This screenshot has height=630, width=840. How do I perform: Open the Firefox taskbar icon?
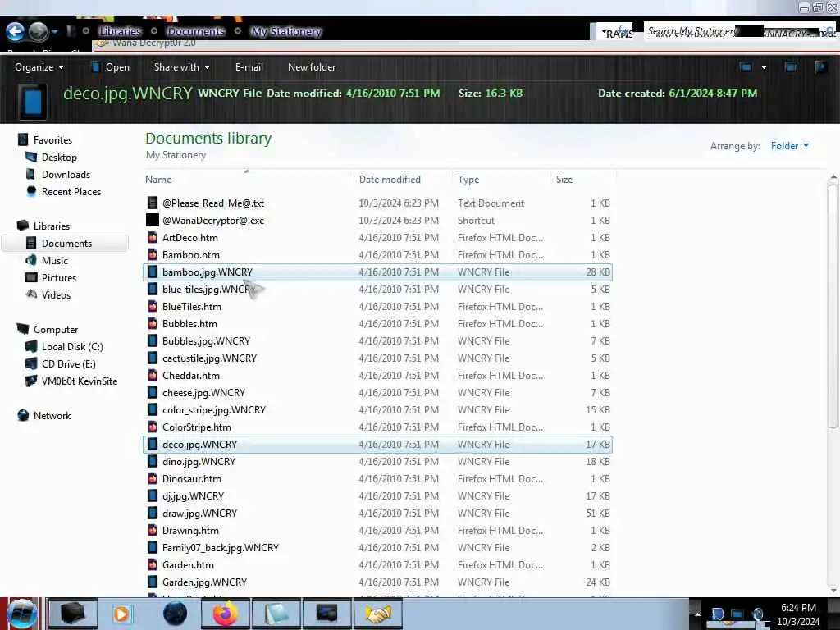[226, 614]
